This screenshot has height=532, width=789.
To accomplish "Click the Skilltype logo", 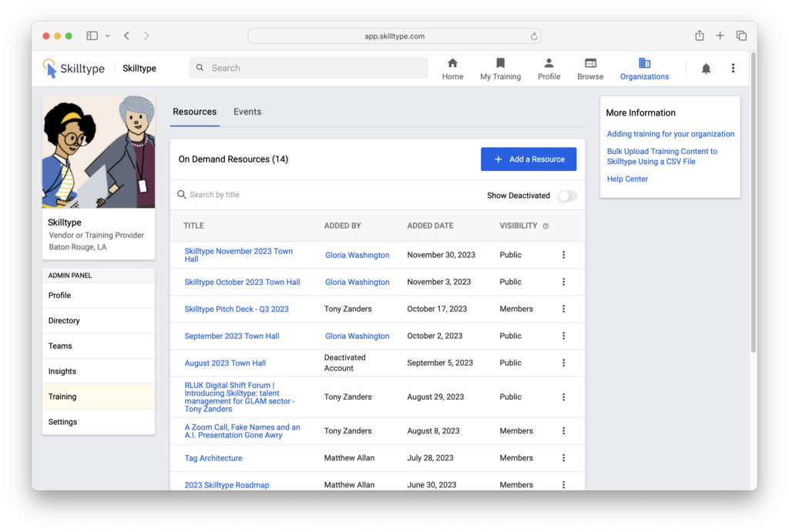I will (x=74, y=69).
